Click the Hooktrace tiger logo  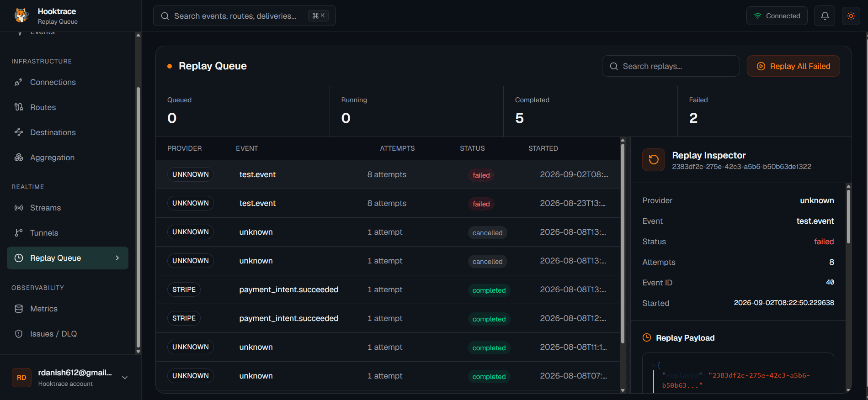click(x=21, y=16)
